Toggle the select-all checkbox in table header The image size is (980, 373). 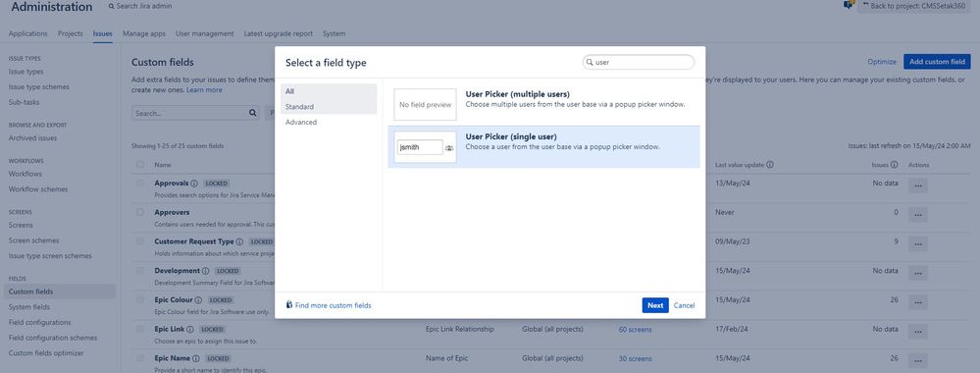(140, 165)
